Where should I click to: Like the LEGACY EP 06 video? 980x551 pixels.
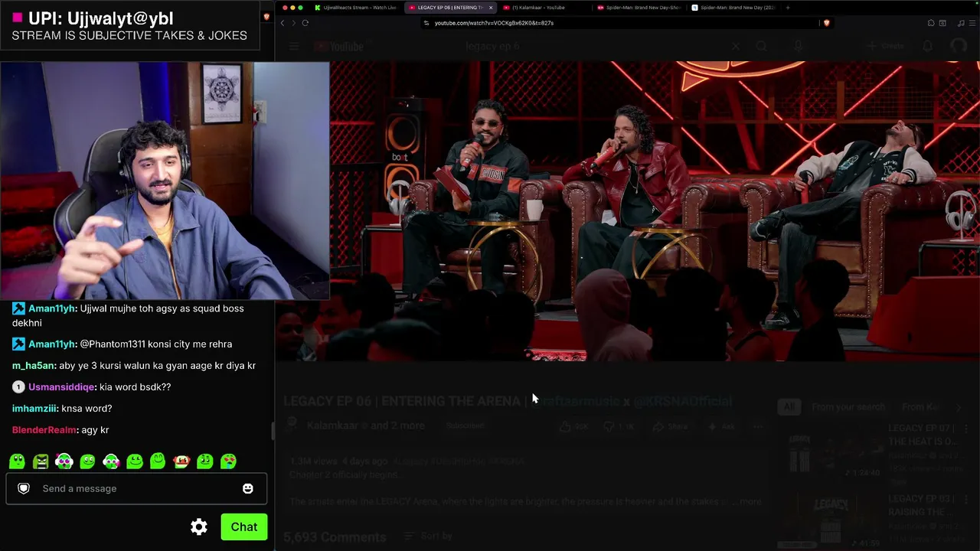pos(575,426)
